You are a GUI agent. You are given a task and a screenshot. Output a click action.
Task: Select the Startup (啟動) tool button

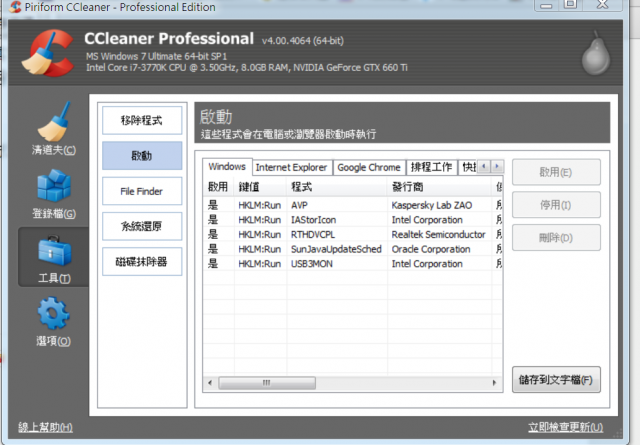click(x=142, y=156)
